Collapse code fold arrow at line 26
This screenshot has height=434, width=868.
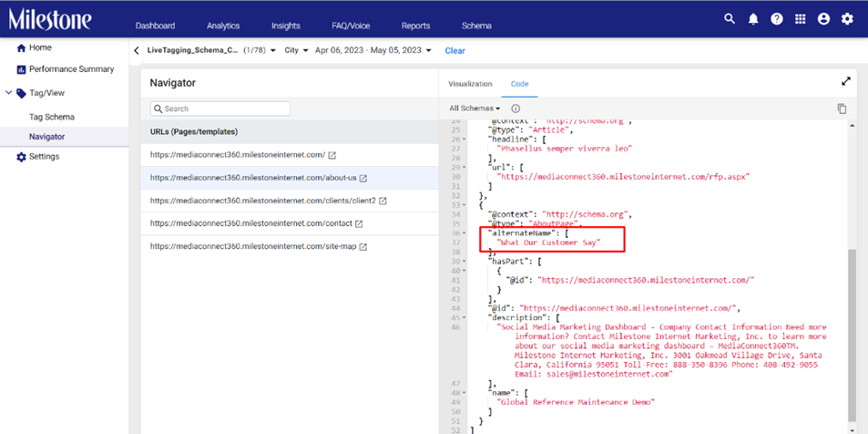[464, 139]
